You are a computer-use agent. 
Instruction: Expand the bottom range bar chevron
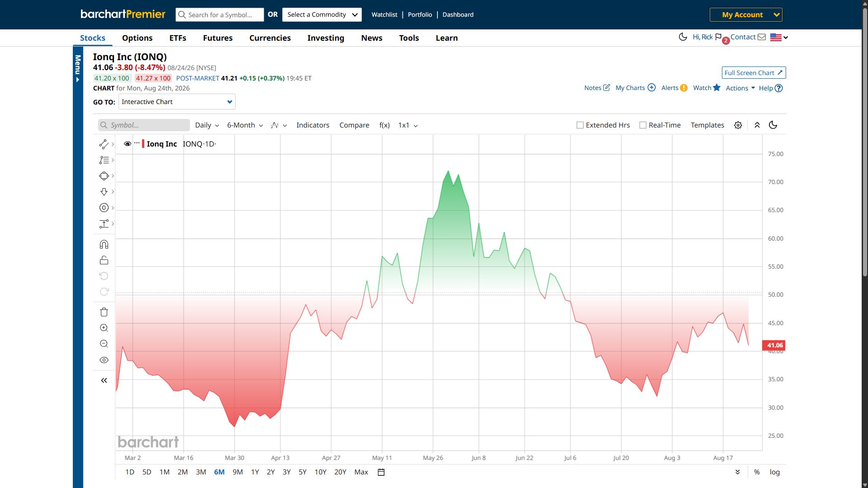click(737, 472)
